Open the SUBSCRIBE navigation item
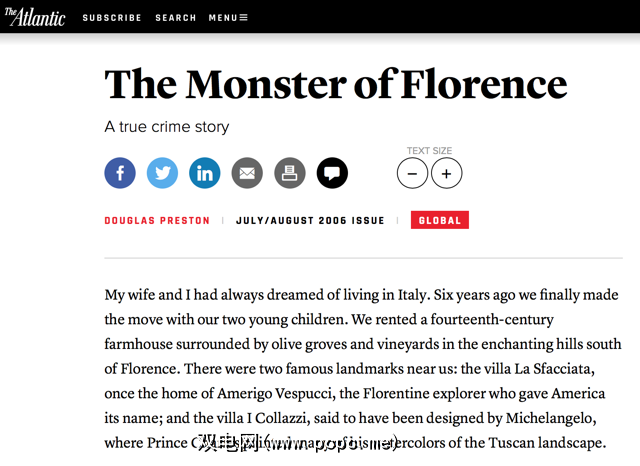The height and width of the screenshot is (466, 640). click(112, 18)
